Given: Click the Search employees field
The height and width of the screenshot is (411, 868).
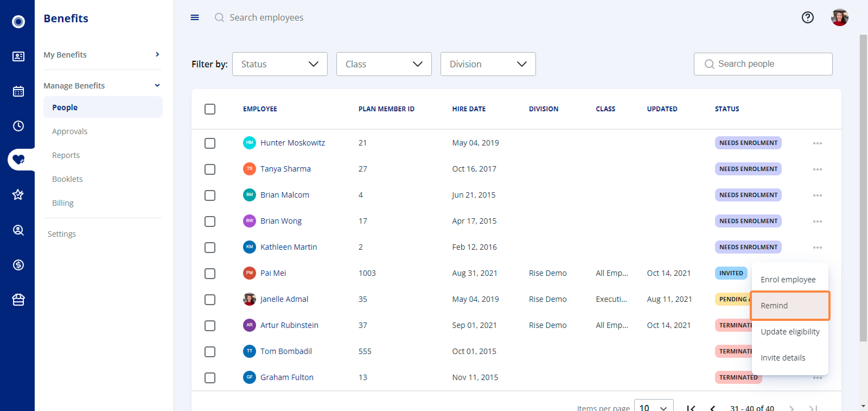Looking at the screenshot, I should pyautogui.click(x=266, y=17).
